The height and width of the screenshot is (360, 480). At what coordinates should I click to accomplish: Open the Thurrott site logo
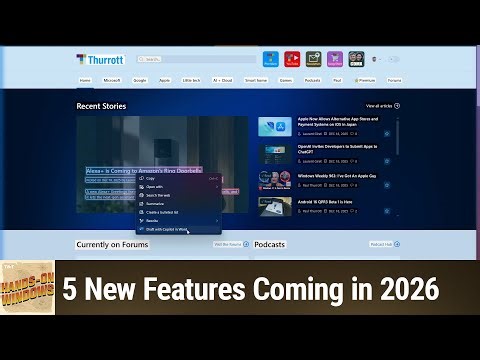(100, 60)
